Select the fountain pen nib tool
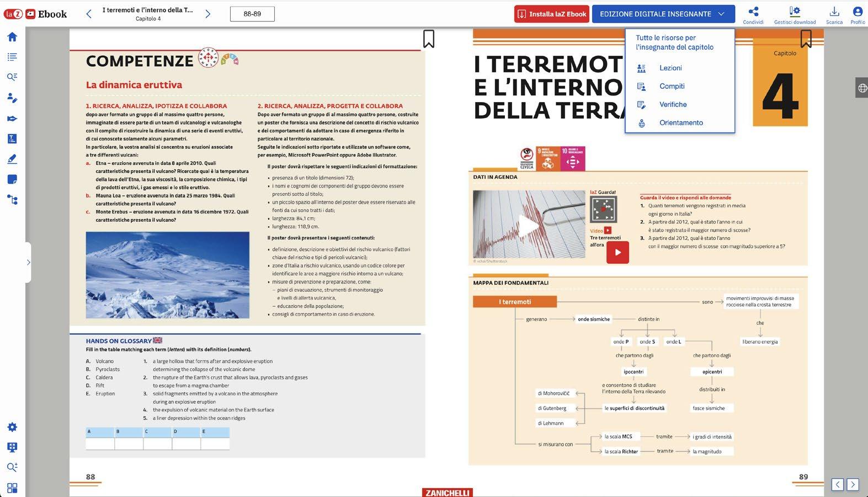This screenshot has width=868, height=497. [x=12, y=119]
